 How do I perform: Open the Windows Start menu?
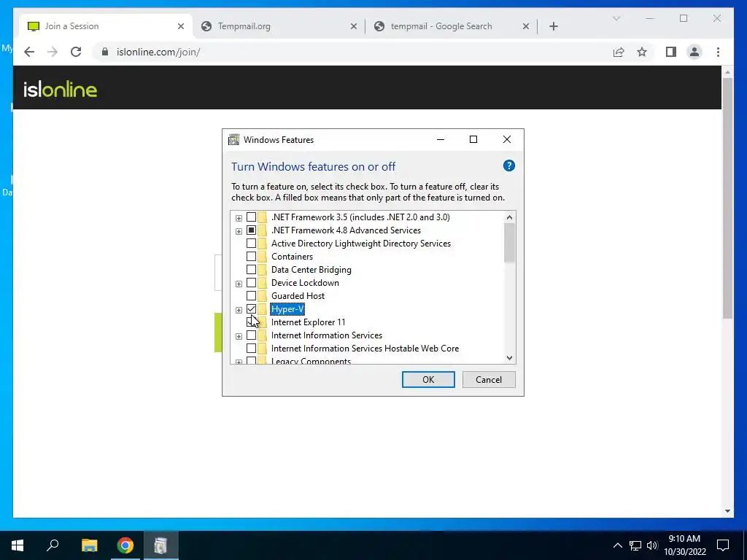(x=18, y=545)
